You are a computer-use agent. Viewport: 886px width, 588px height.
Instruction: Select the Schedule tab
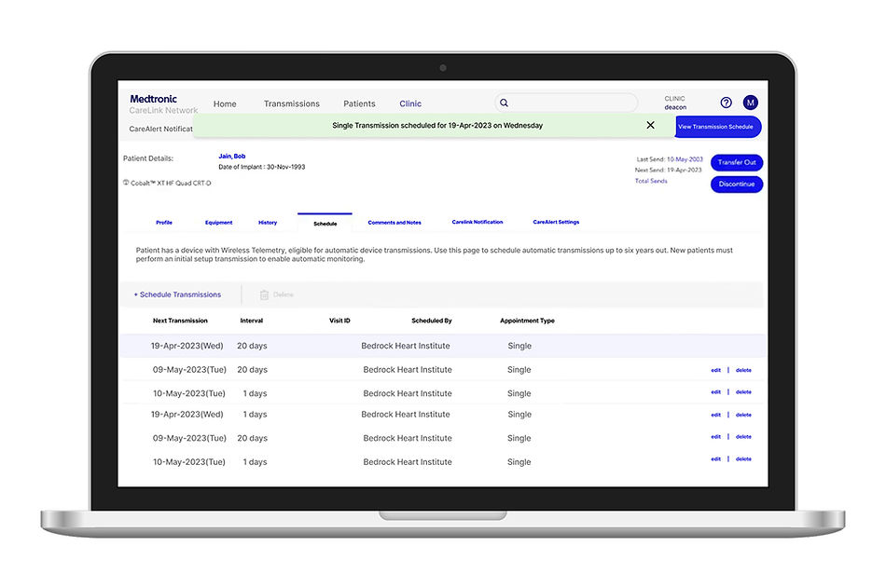(325, 224)
